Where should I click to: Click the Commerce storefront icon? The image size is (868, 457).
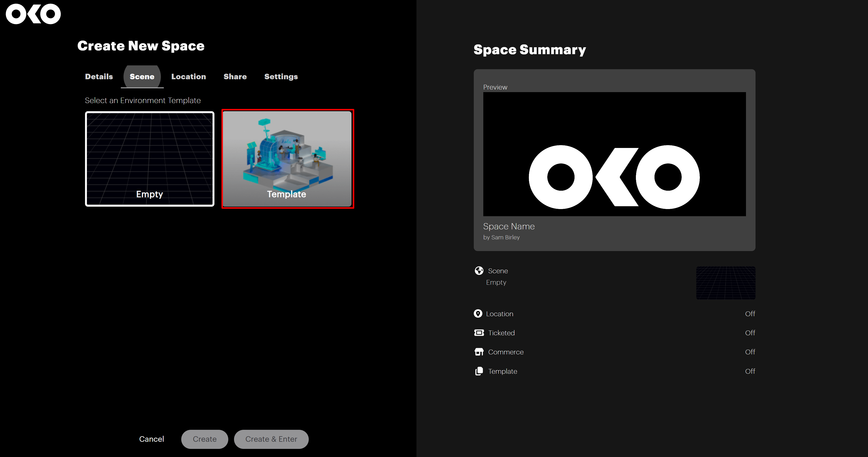[x=479, y=352]
